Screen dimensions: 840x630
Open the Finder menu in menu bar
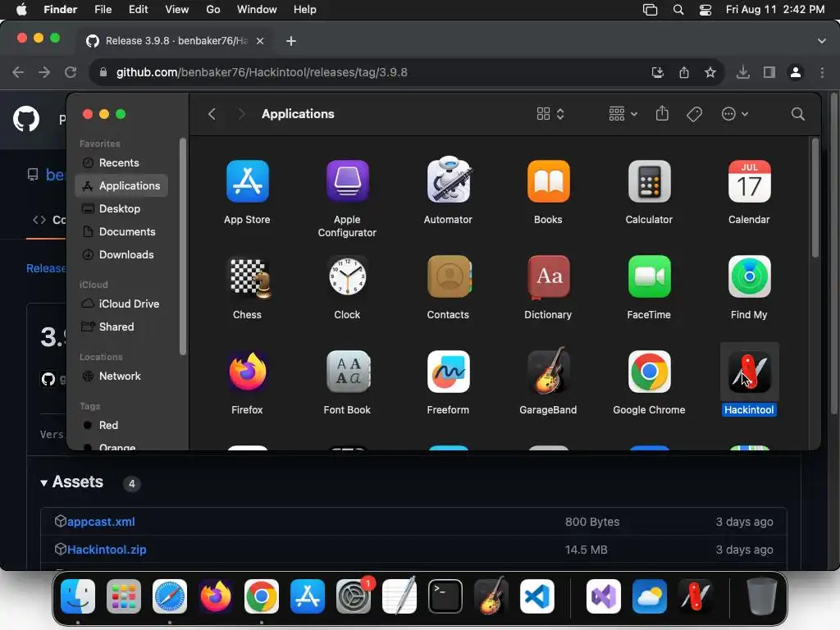coord(60,10)
